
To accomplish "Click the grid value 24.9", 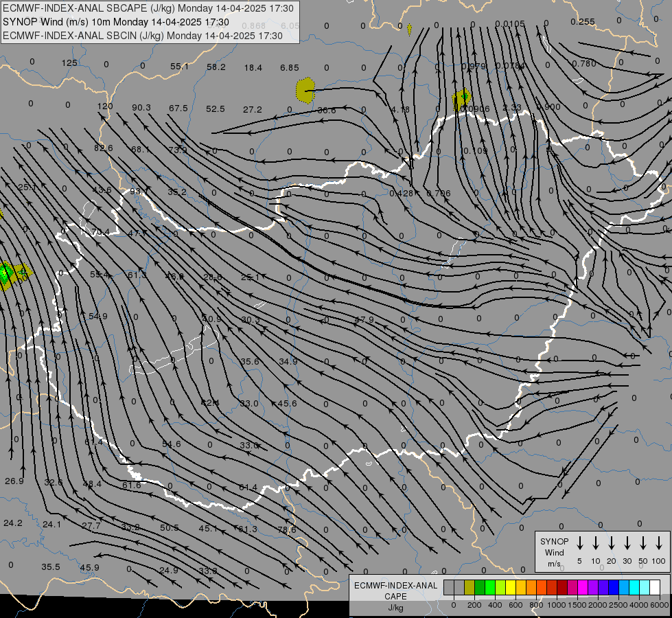I will tap(168, 571).
